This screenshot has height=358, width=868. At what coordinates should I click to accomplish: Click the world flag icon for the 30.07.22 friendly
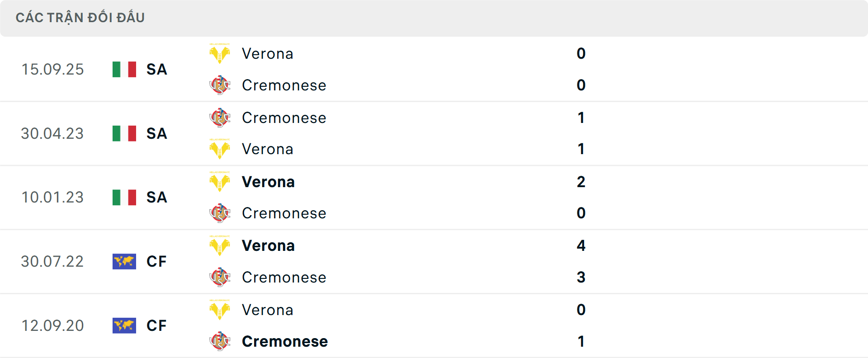(124, 261)
